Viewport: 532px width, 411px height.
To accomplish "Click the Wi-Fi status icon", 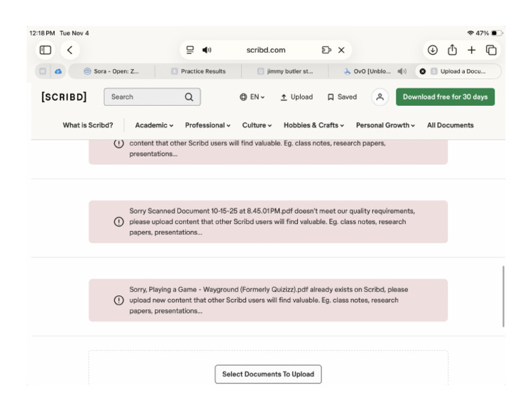I will pyautogui.click(x=470, y=33).
